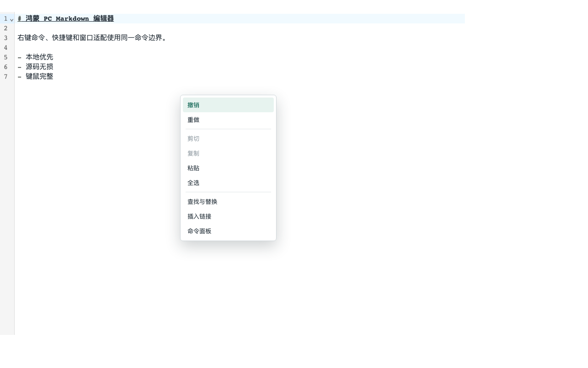Image resolution: width=588 pixels, height=368 pixels.
Task: Collapse the heading fold arrow on line 1
Action: coord(11,19)
